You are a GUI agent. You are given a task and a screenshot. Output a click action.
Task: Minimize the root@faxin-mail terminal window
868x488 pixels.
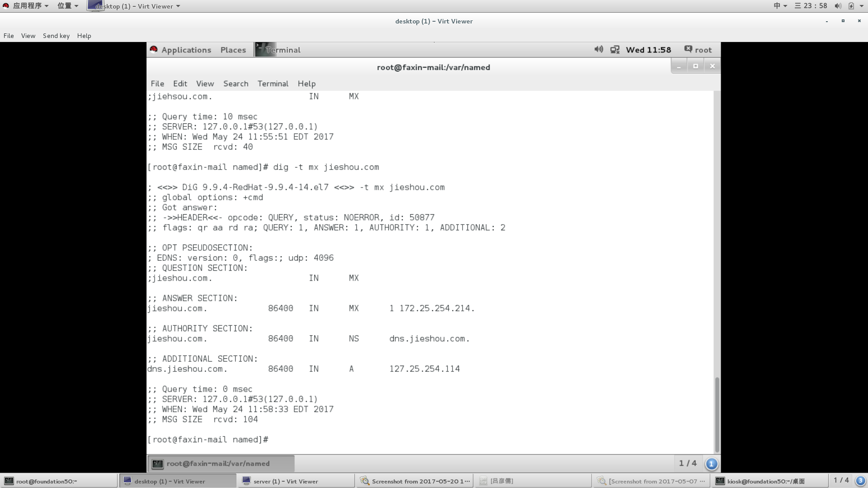pos(679,66)
